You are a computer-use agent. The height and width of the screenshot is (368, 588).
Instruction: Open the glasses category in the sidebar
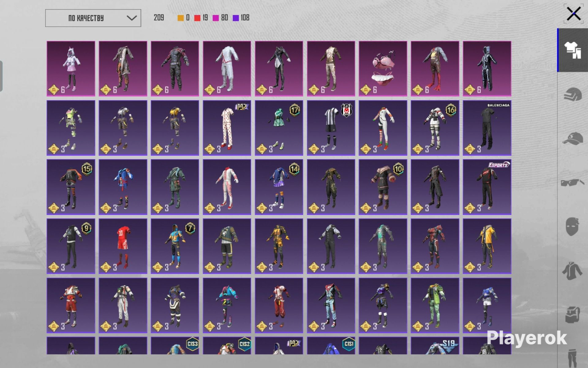pos(573,183)
